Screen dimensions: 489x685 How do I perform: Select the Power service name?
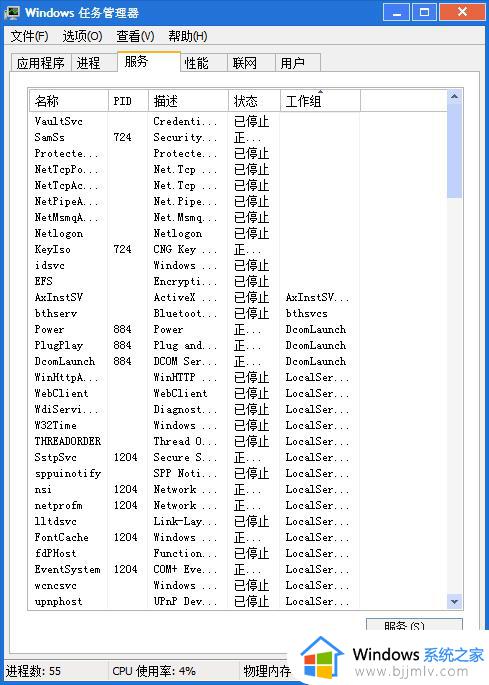point(49,329)
